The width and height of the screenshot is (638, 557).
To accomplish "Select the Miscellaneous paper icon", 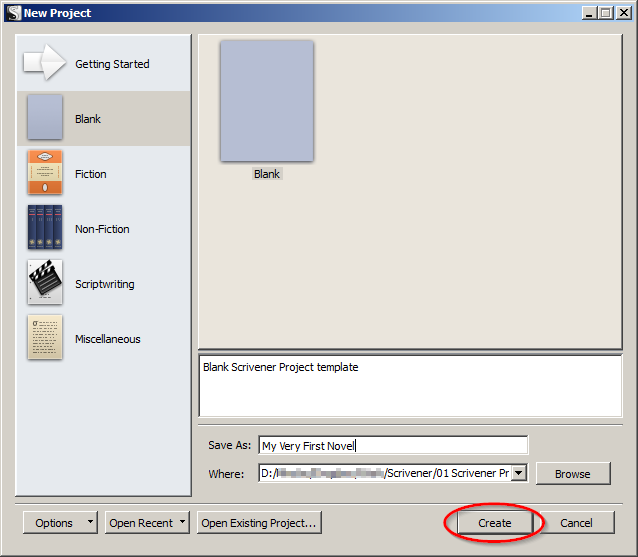I will pos(45,338).
